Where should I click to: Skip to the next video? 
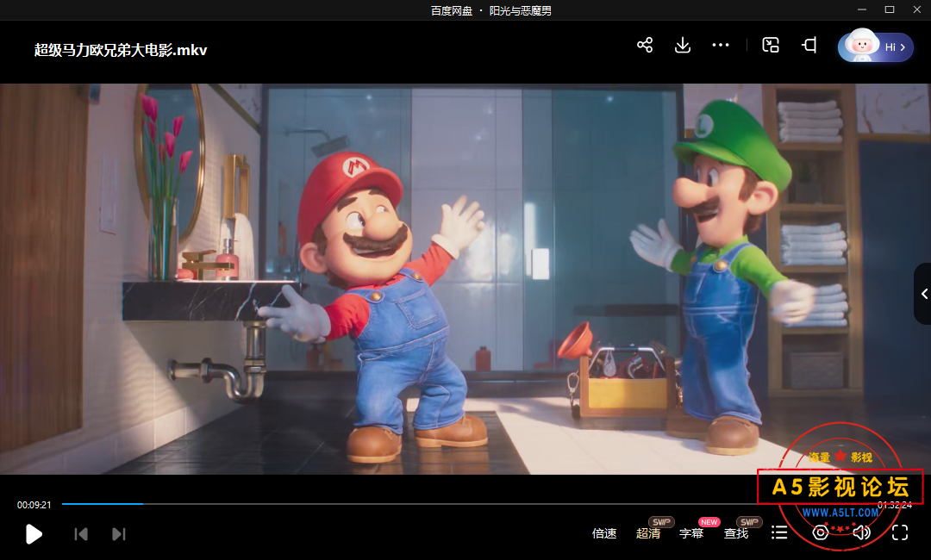point(119,534)
